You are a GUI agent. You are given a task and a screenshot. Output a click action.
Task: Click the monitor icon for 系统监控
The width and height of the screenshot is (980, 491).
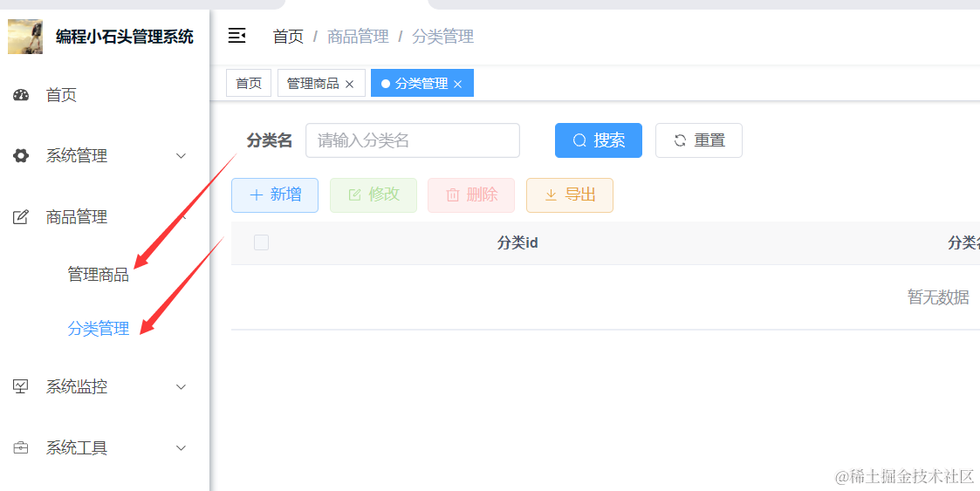21,386
